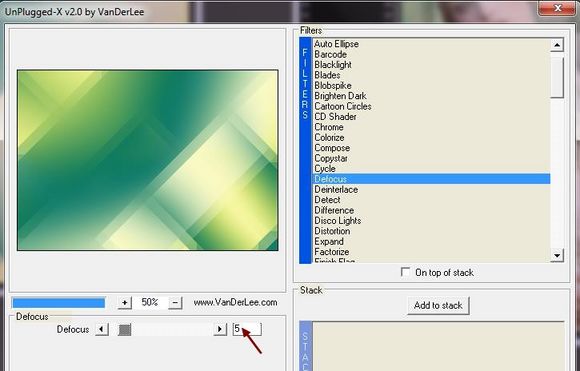Open the www.VanDerLee.com link

tap(235, 302)
